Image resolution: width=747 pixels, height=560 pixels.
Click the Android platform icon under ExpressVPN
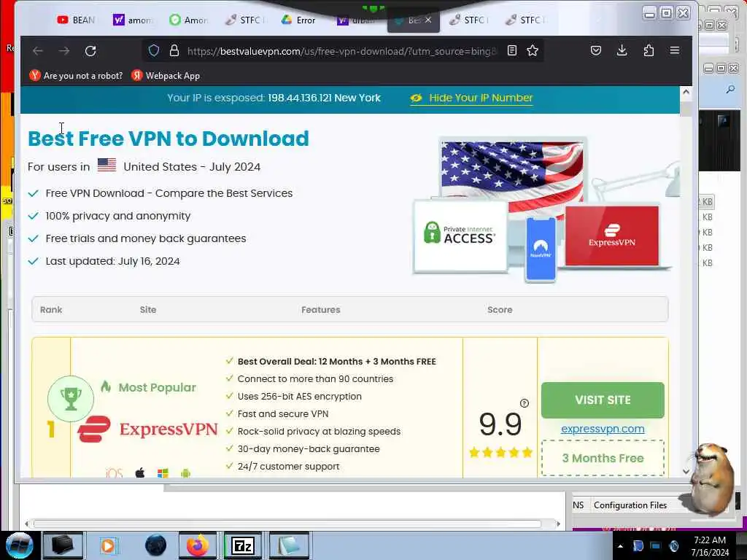[x=186, y=472]
